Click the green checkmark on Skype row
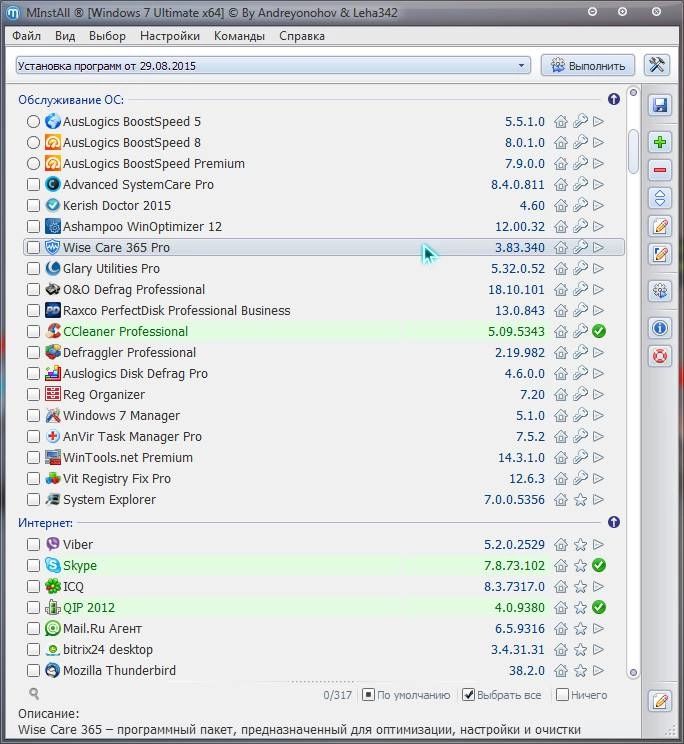684x744 pixels. (x=599, y=565)
